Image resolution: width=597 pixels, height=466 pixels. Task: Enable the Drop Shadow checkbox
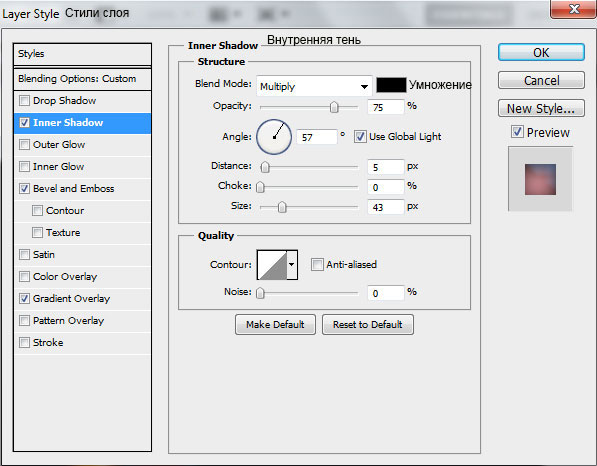24,101
